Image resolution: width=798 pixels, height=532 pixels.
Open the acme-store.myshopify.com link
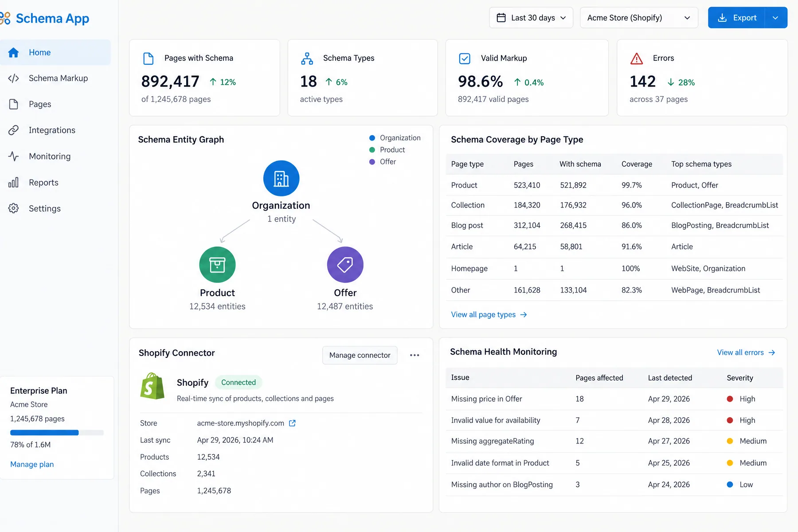click(x=240, y=423)
